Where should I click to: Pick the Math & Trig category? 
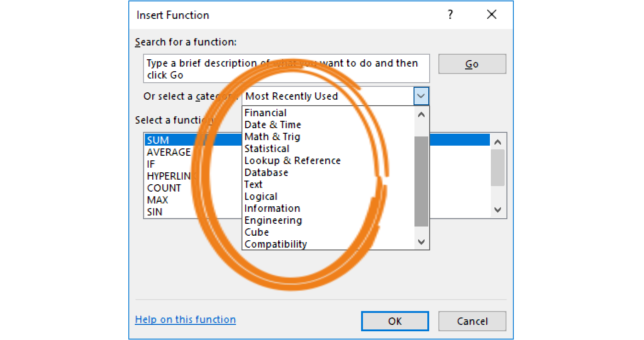272,136
